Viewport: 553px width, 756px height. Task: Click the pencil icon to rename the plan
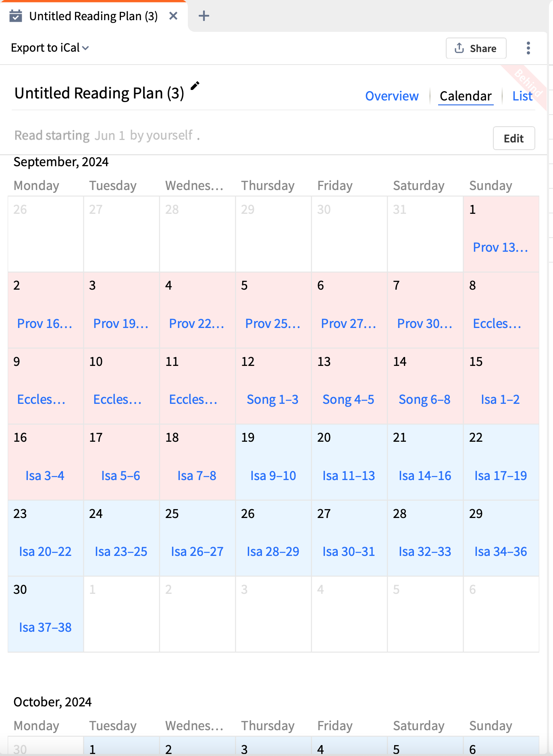point(195,86)
